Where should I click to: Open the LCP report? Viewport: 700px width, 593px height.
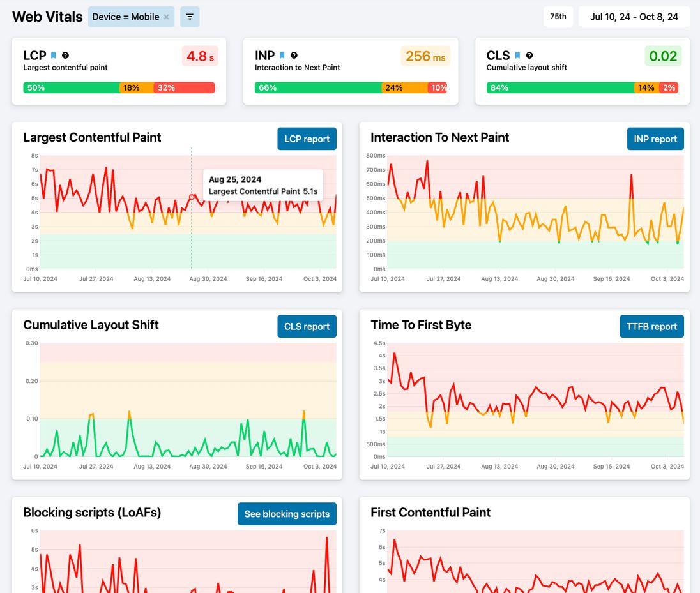(307, 139)
